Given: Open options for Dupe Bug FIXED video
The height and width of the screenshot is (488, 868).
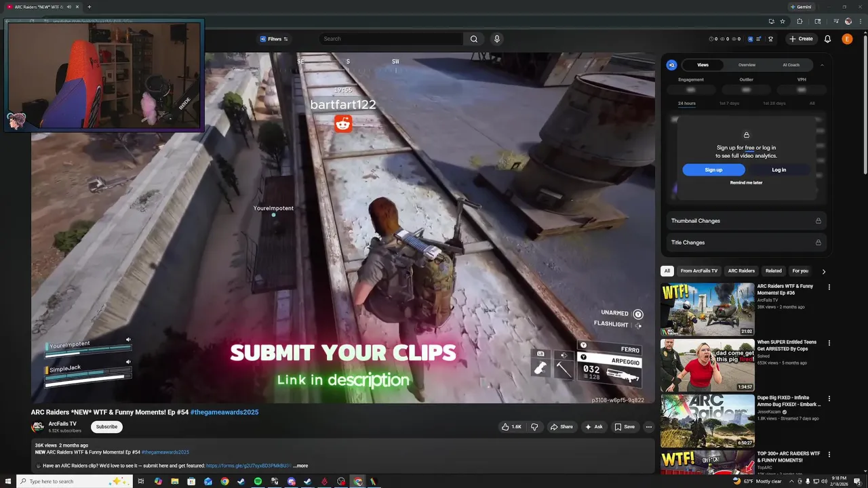Looking at the screenshot, I should point(829,399).
